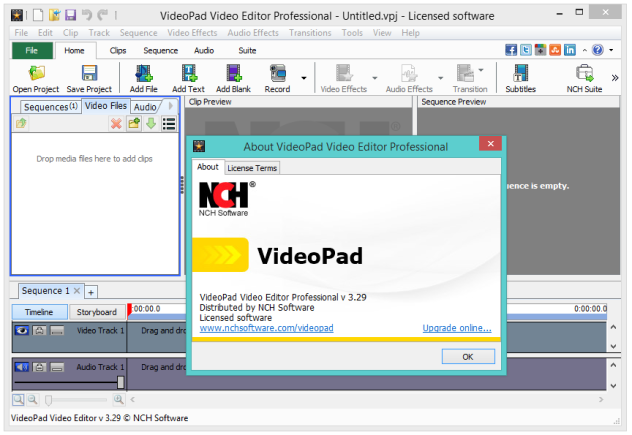632x435 pixels.
Task: Expand the Record dropdown arrow
Action: 304,78
